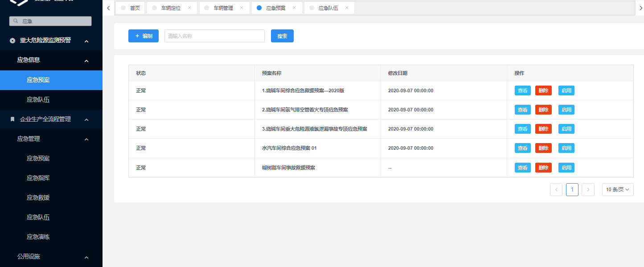This screenshot has height=267, width=644.
Task: Click the right chevron at the tab bar end
Action: [641, 8]
